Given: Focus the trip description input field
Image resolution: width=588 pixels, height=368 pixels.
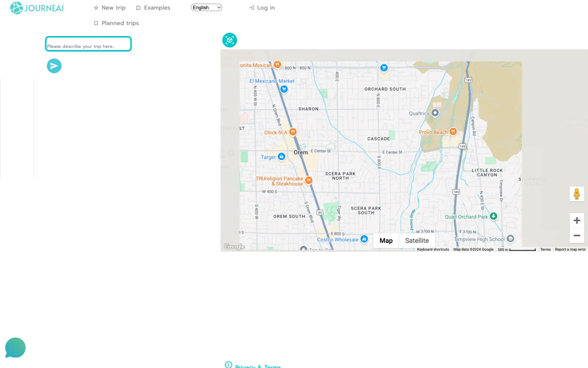Looking at the screenshot, I should (x=88, y=44).
